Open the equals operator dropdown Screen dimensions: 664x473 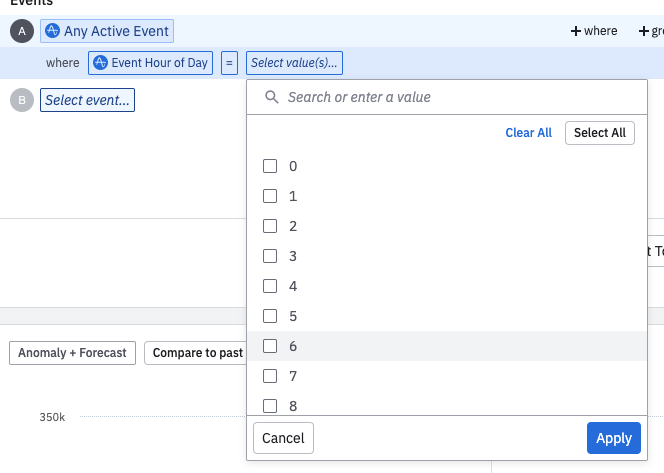230,63
